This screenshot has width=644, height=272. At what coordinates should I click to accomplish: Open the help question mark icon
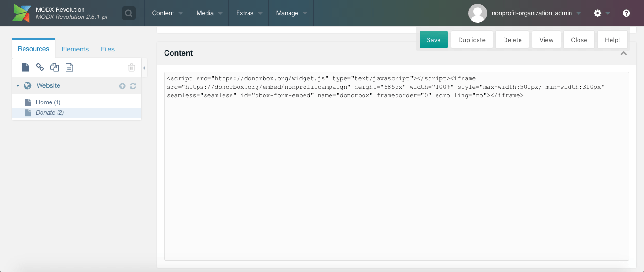pyautogui.click(x=626, y=13)
